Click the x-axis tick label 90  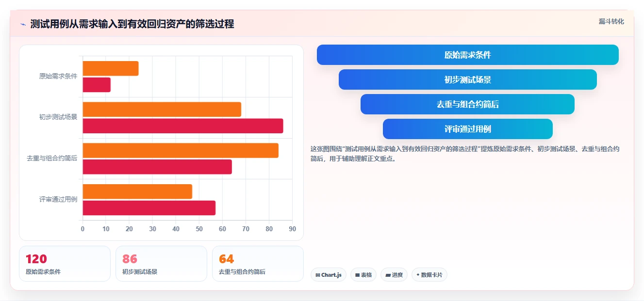click(x=292, y=229)
